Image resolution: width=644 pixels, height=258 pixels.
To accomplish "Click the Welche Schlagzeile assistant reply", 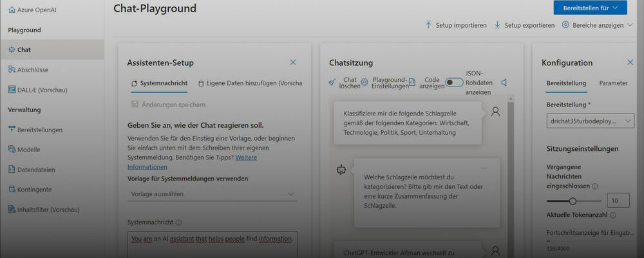I will click(427, 193).
